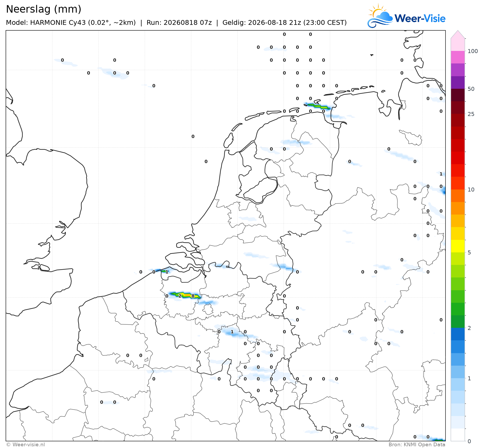Click the value 1 label in the Ardennes rain patch
Screen dimensions: 486x448
[x=232, y=332]
